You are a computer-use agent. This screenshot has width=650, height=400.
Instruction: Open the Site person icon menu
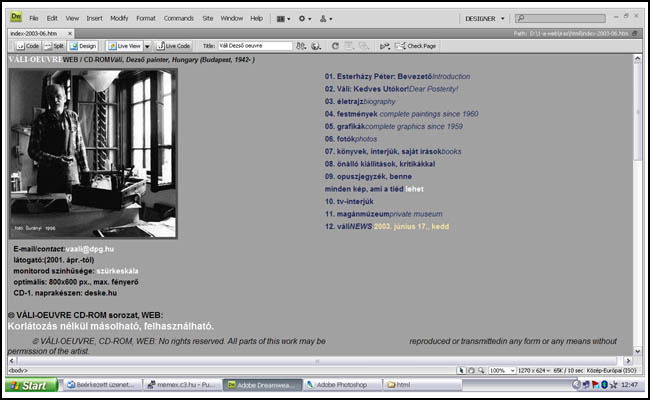point(326,19)
